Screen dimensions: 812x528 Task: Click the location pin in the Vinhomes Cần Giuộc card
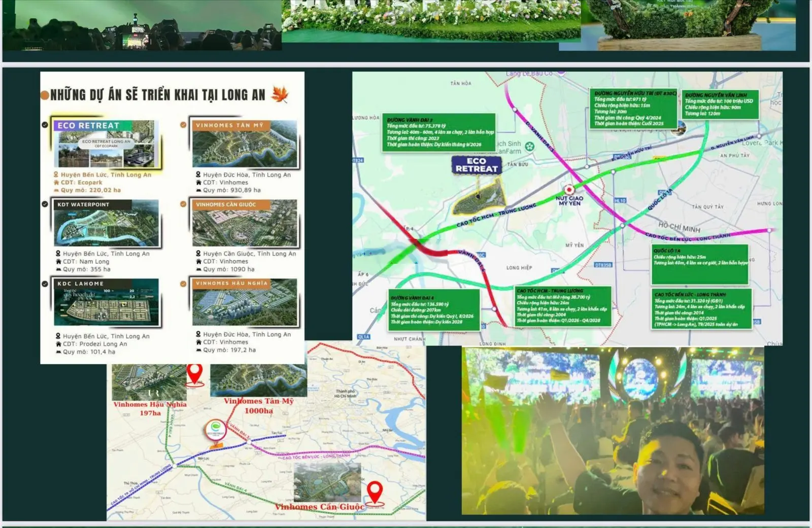coord(198,253)
